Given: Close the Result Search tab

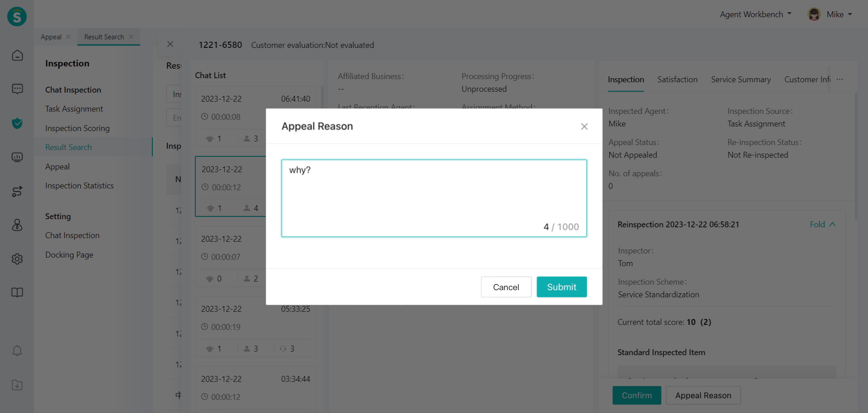Looking at the screenshot, I should (131, 36).
